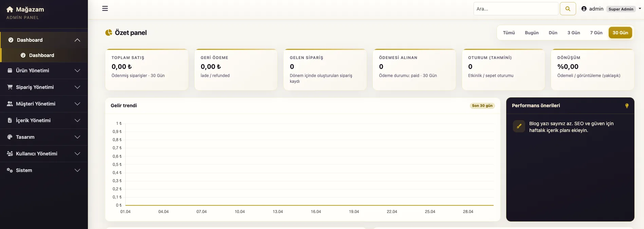Click the pencil icon beside blog suggestion
Viewport: 644px width, 229px height.
click(519, 126)
